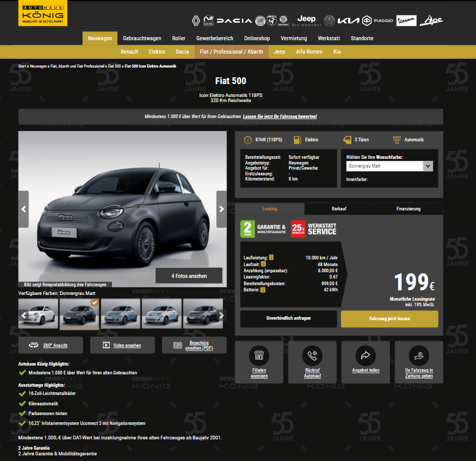Select the Dacia brand logo
This screenshot has height=461, width=476.
pos(234,21)
